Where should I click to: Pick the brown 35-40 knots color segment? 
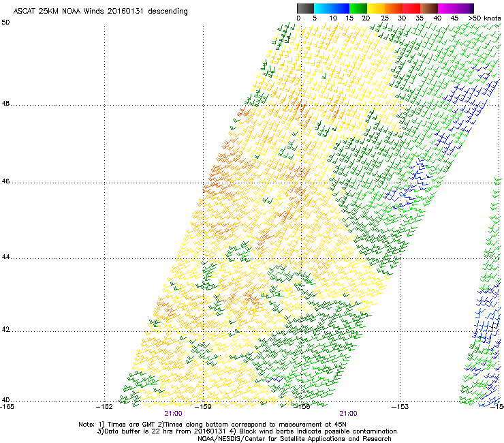(429, 8)
